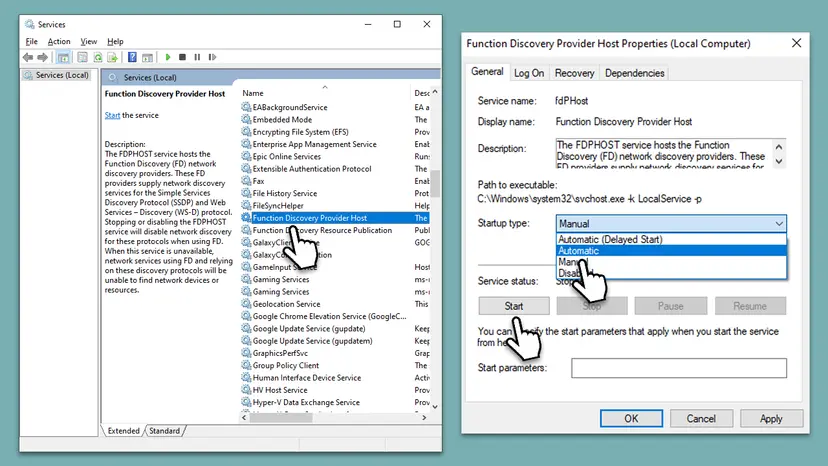828x466 pixels.
Task: Select Function Discovery Provider Host row
Action: [335, 218]
